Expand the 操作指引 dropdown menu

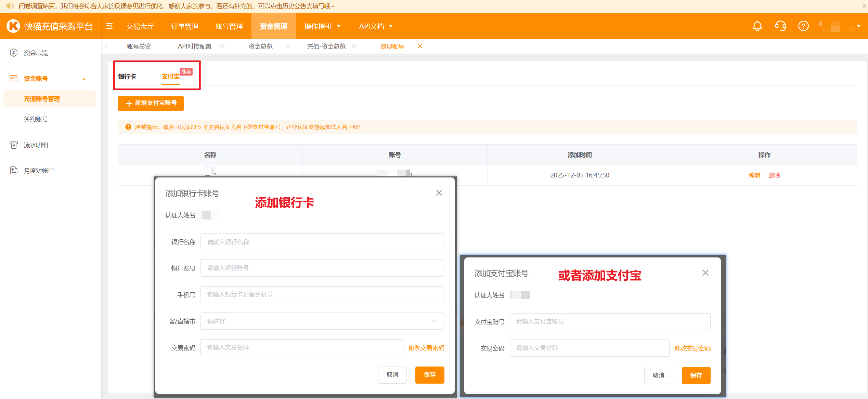tap(322, 26)
